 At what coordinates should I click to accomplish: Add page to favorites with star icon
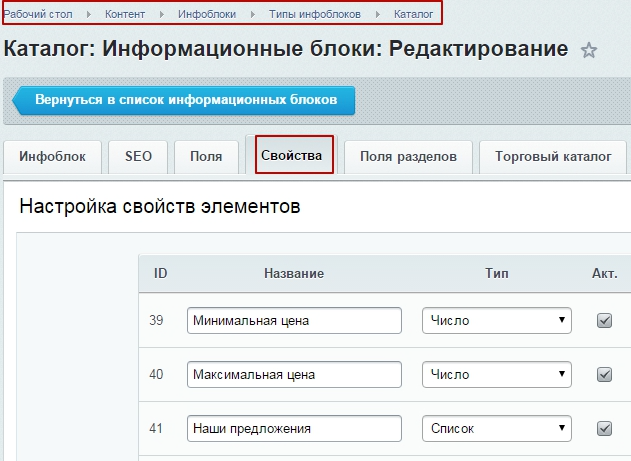[x=589, y=50]
